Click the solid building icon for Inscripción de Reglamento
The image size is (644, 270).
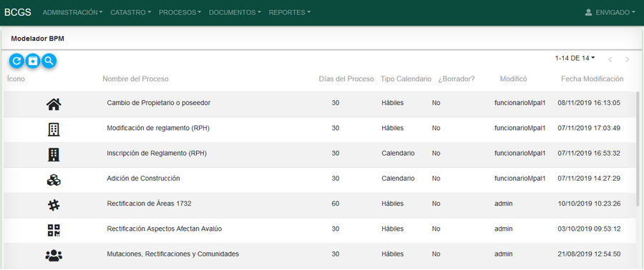click(x=54, y=154)
